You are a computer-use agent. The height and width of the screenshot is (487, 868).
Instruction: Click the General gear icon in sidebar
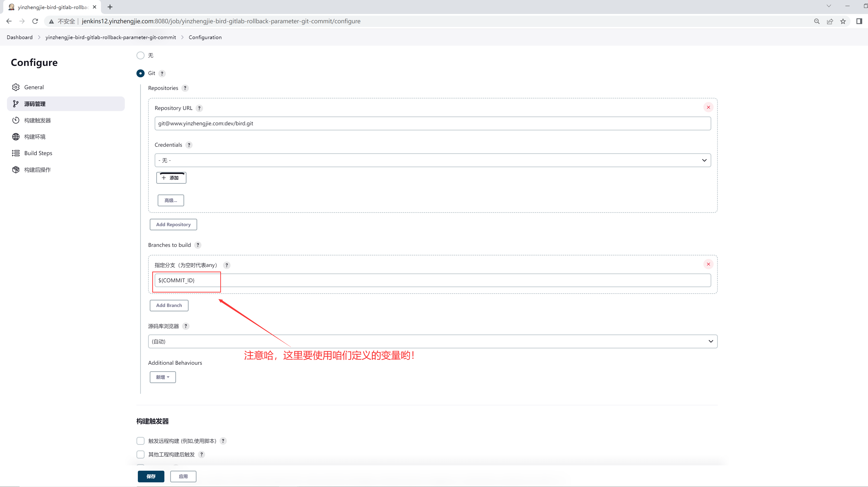point(16,87)
